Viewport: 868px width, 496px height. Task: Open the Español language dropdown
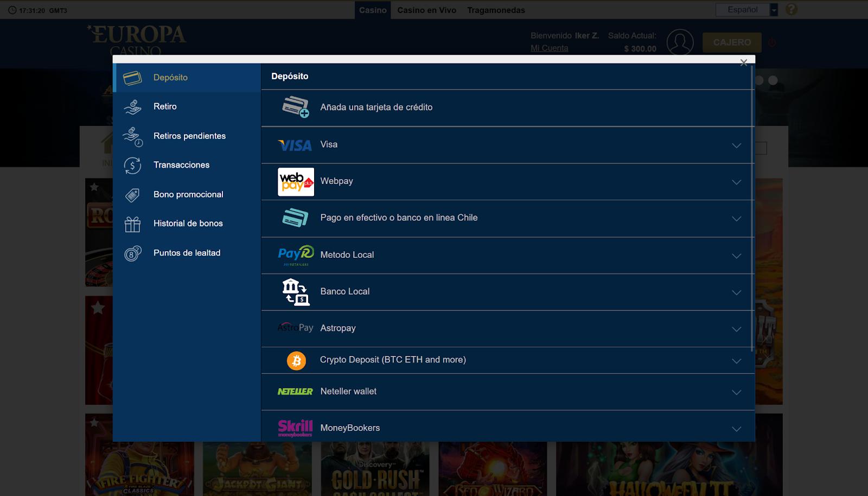coord(746,10)
